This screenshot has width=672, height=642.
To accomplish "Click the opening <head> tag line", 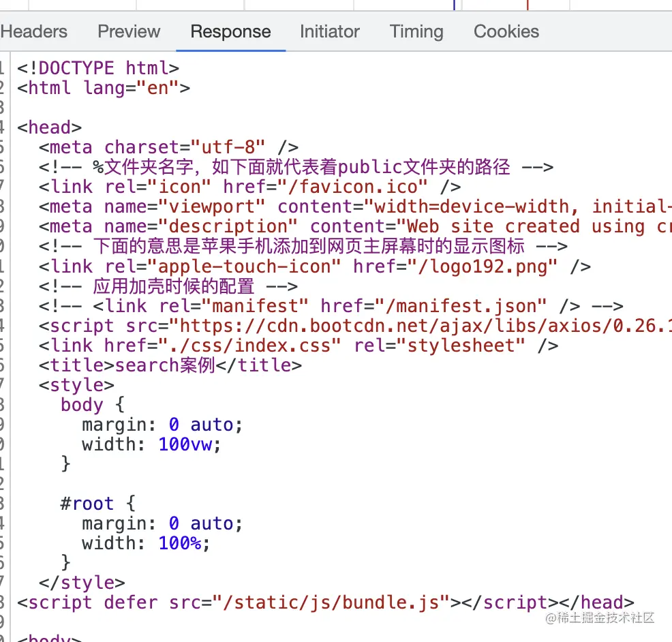I will 49,127.
